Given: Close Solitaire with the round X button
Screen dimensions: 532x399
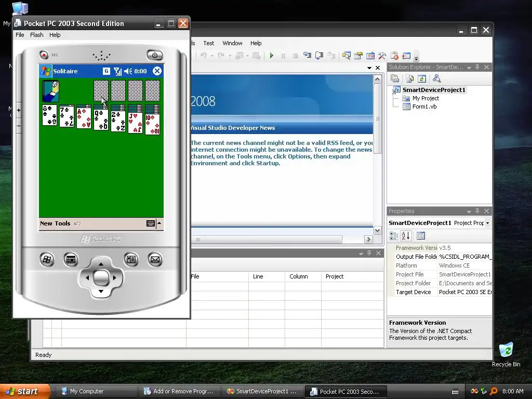Looking at the screenshot, I should click(x=157, y=71).
